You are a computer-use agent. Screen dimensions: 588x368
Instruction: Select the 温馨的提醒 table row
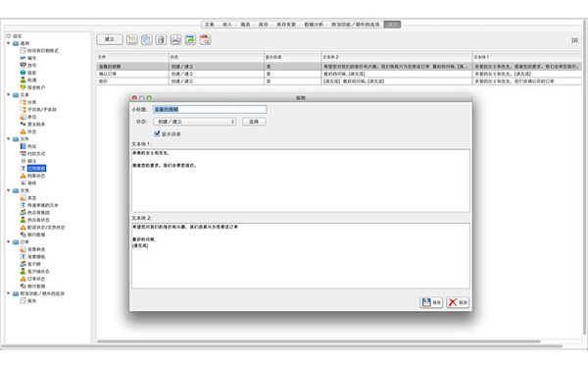(339, 67)
